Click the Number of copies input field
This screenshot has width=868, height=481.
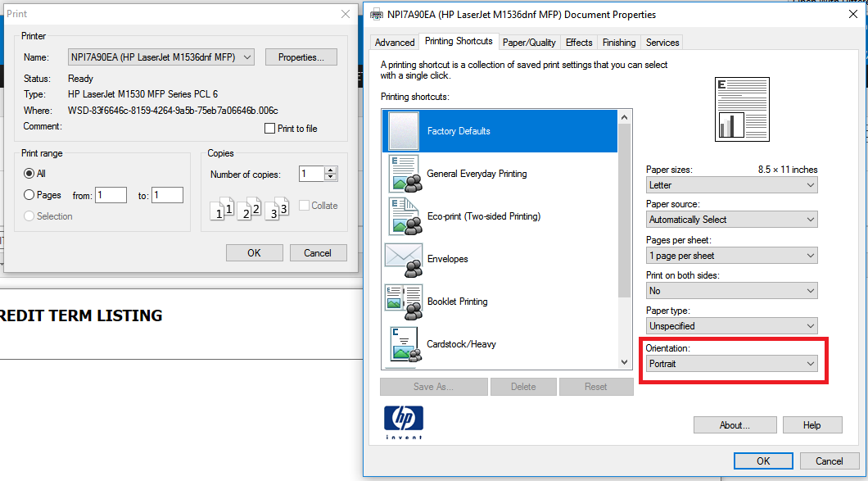tap(312, 174)
